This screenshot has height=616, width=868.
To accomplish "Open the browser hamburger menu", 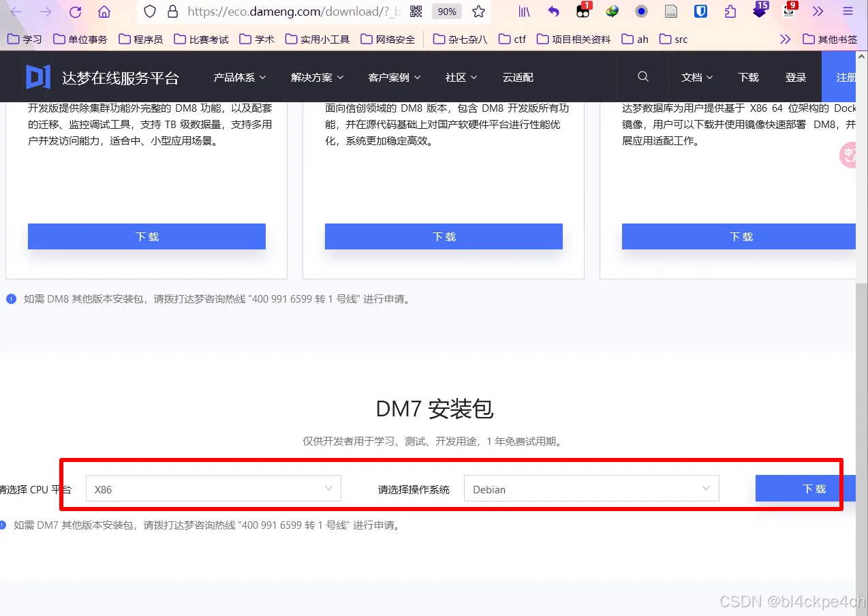I will [848, 12].
